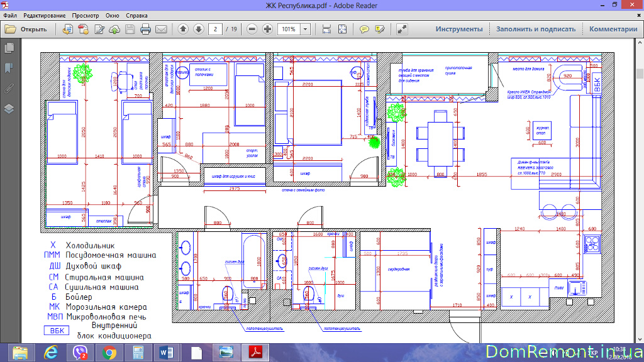Click the page number input field
The width and height of the screenshot is (644, 362).
[216, 29]
